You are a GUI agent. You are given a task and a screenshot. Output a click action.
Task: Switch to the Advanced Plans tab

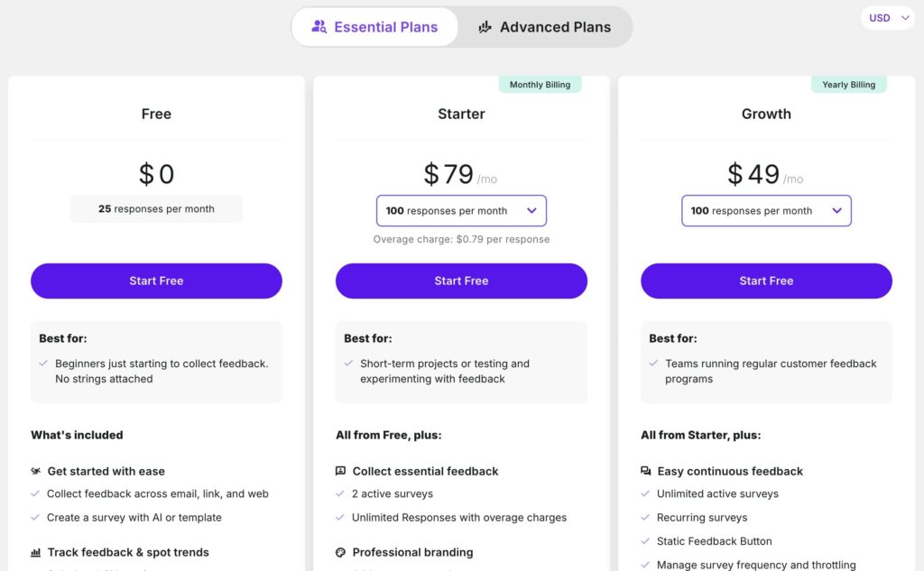pyautogui.click(x=544, y=27)
